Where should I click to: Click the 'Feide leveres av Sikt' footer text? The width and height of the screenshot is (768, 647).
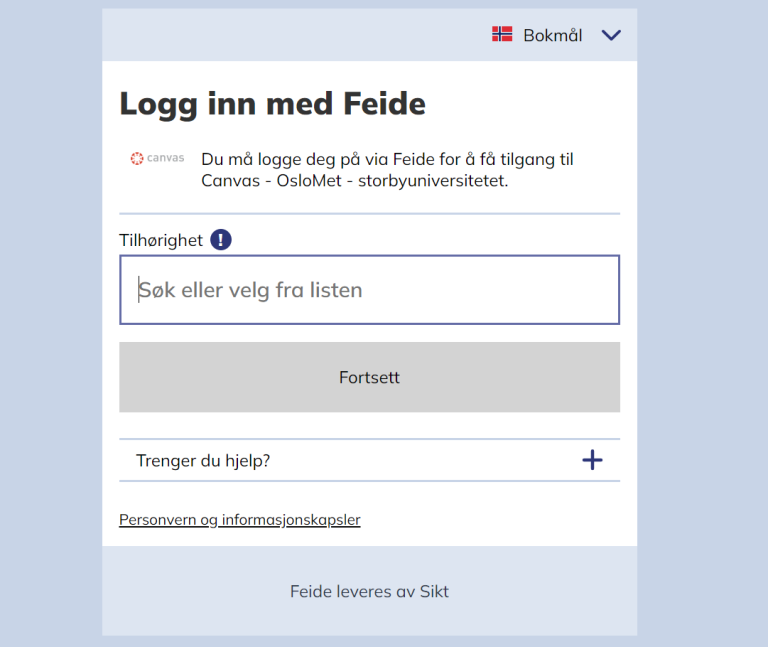(369, 591)
